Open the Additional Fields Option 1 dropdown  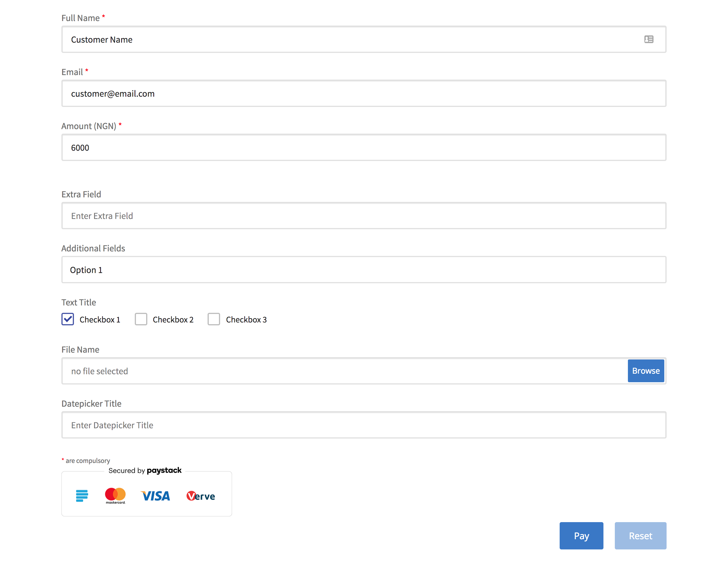tap(363, 270)
